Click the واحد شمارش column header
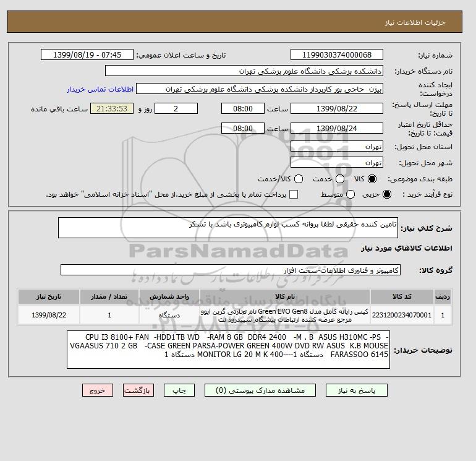Screen dimensions: 476x461 coord(169,296)
